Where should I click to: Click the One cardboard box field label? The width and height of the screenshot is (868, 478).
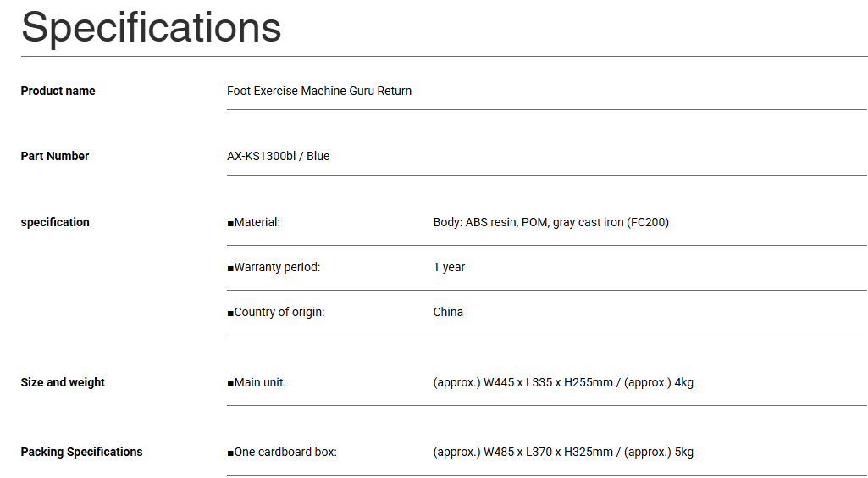[x=285, y=452]
